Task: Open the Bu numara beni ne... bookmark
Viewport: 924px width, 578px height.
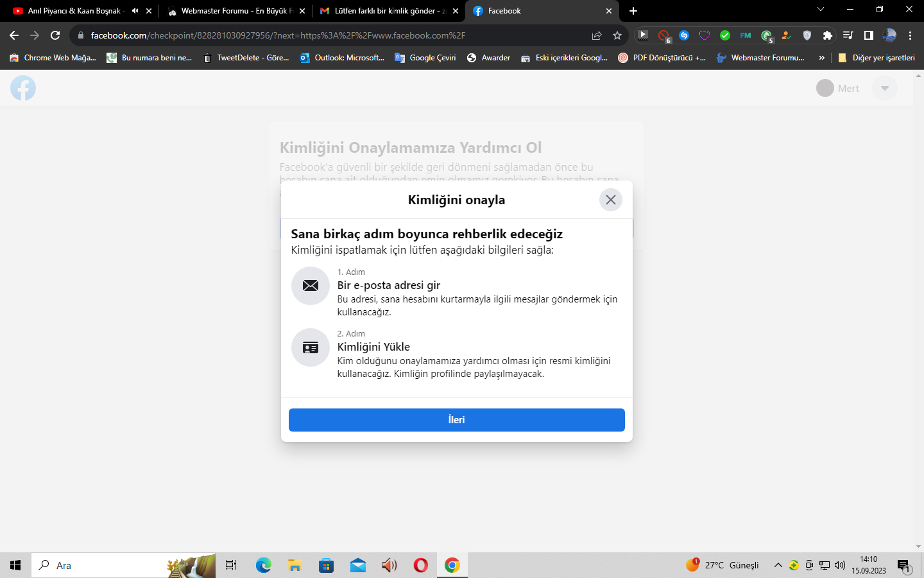Action: point(150,58)
